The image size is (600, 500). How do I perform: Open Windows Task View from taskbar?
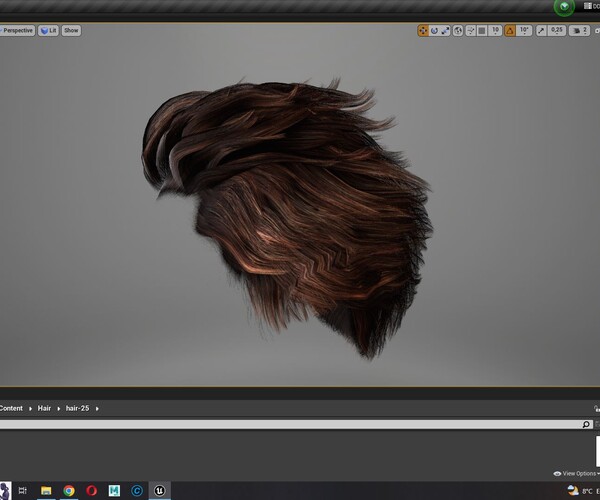tap(23, 490)
